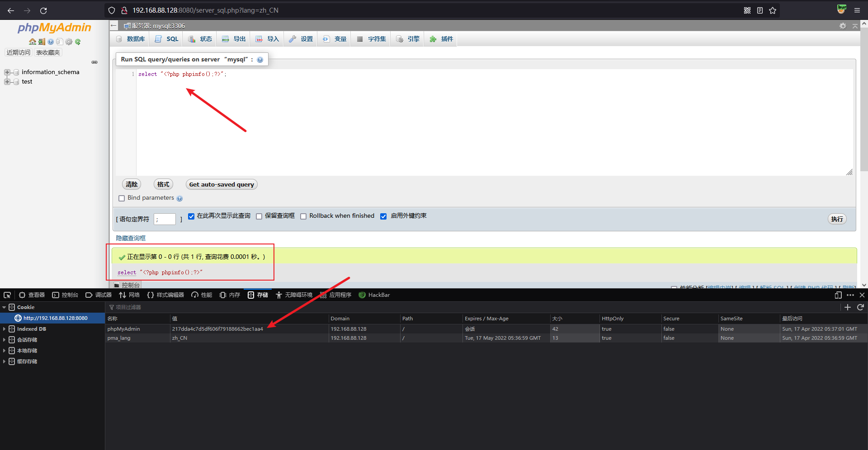The image size is (868, 450).
Task: Toggle Bind parameters checkbox
Action: coord(122,198)
